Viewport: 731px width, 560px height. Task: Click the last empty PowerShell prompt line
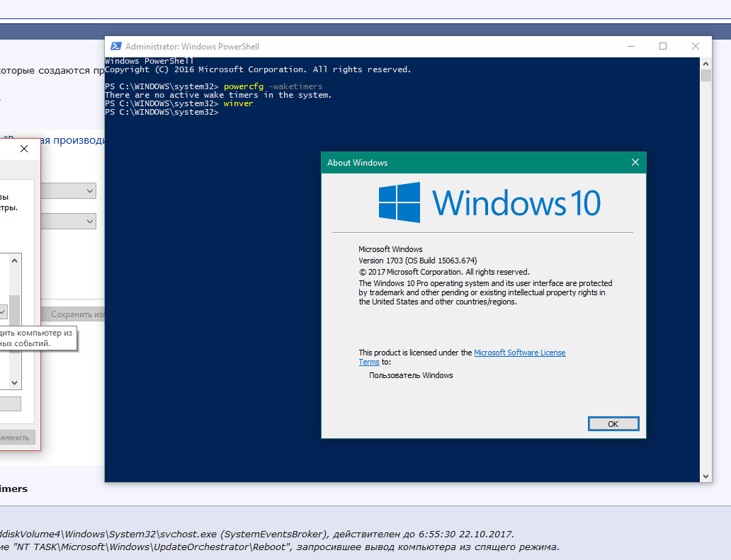161,113
